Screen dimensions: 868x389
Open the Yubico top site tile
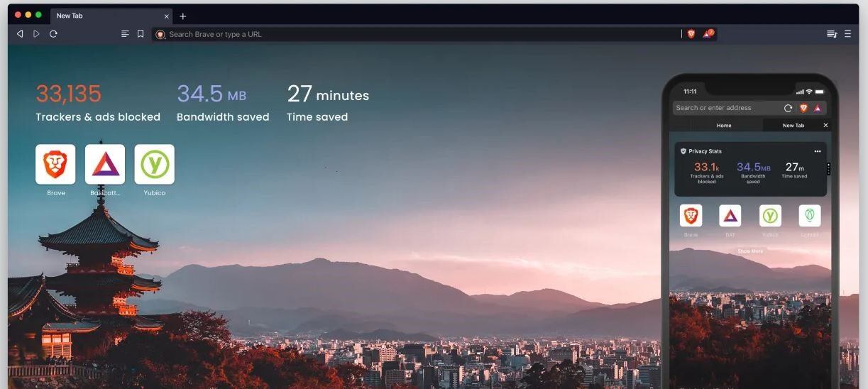(154, 165)
